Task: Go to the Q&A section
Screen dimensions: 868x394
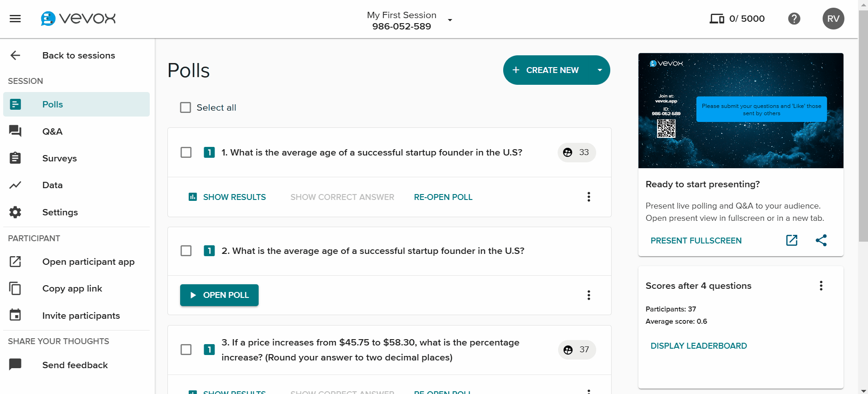Action: [x=52, y=131]
